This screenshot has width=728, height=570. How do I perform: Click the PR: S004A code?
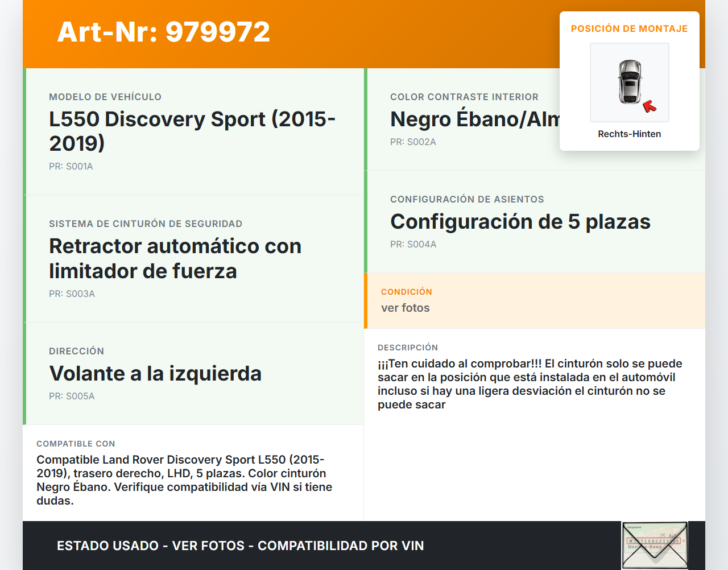(413, 244)
